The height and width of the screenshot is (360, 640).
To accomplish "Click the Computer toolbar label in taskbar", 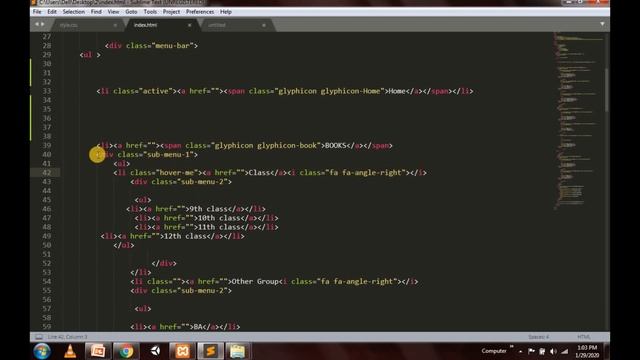I will (494, 351).
